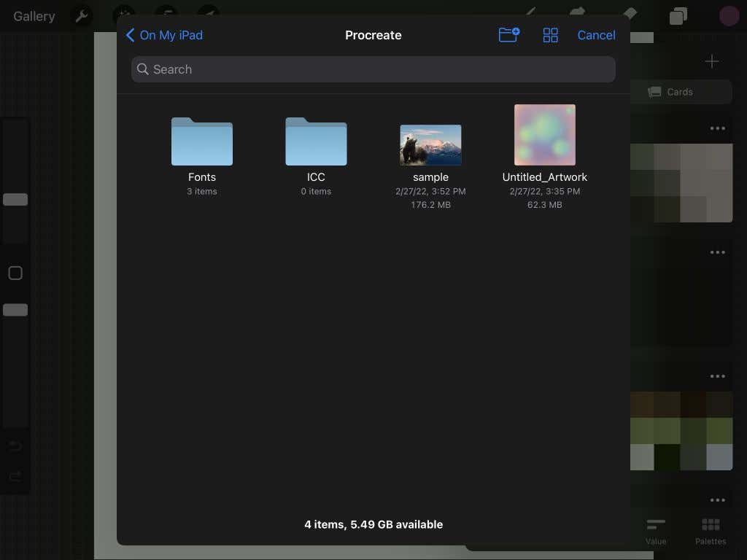
Task: Cancel the file picker
Action: (596, 35)
